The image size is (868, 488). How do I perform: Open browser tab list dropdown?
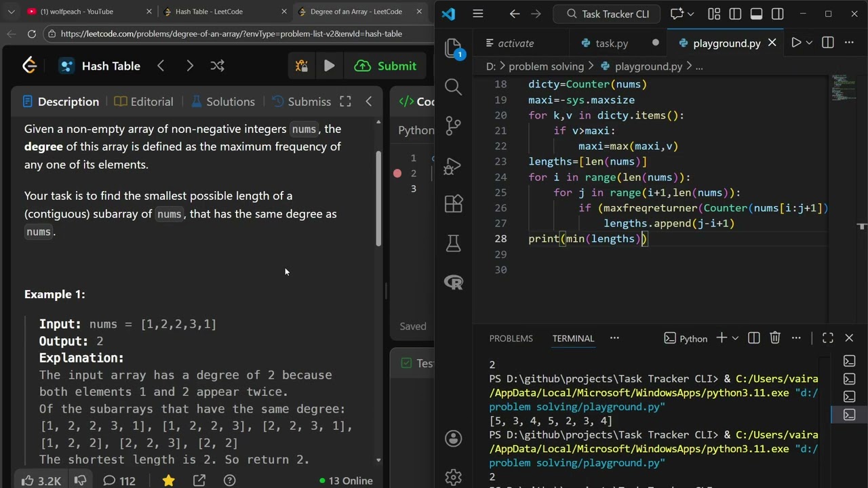[x=11, y=12]
